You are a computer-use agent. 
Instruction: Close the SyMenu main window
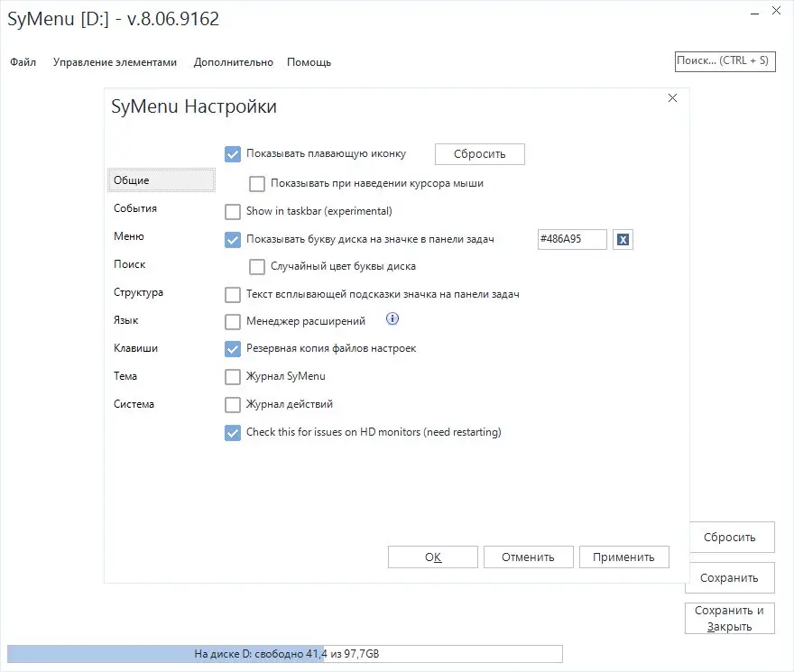click(x=776, y=11)
